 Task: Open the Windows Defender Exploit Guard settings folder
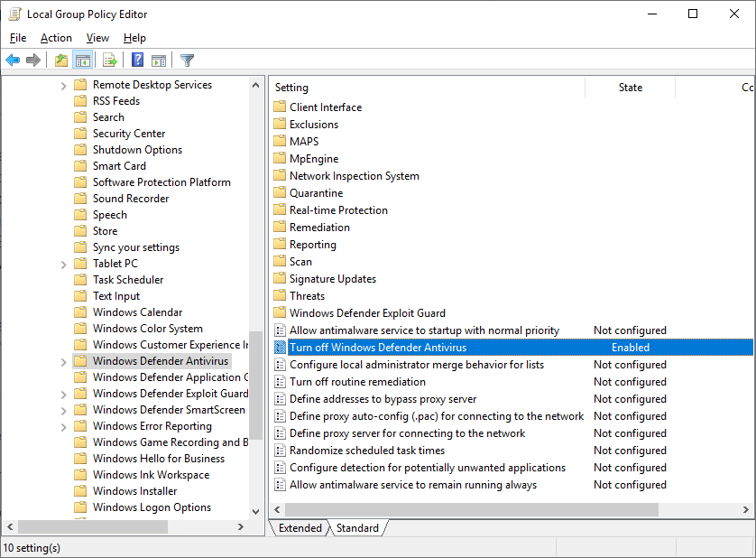(367, 312)
